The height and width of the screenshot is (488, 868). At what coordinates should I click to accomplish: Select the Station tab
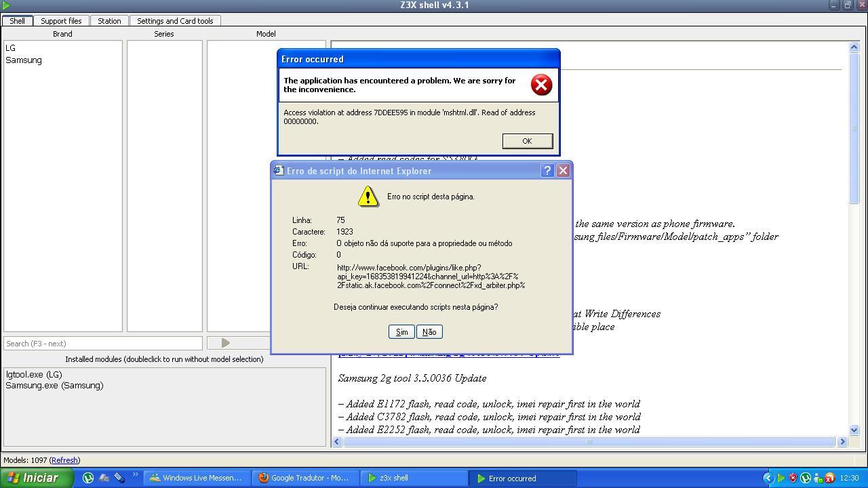(x=109, y=21)
